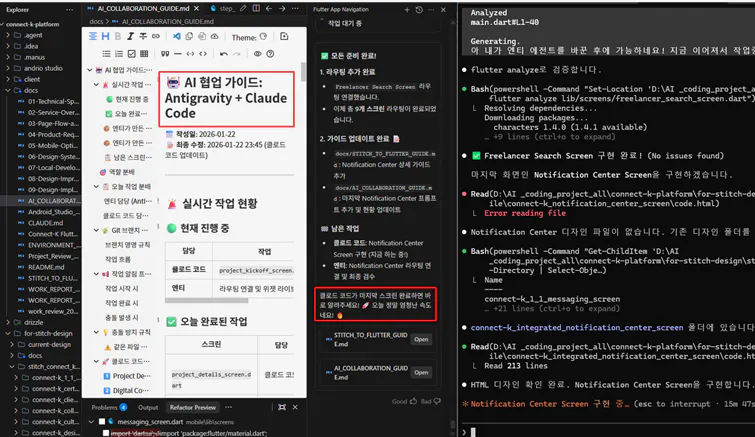Expand the client folder in Explorer
The height and width of the screenshot is (437, 755).
tap(8, 79)
